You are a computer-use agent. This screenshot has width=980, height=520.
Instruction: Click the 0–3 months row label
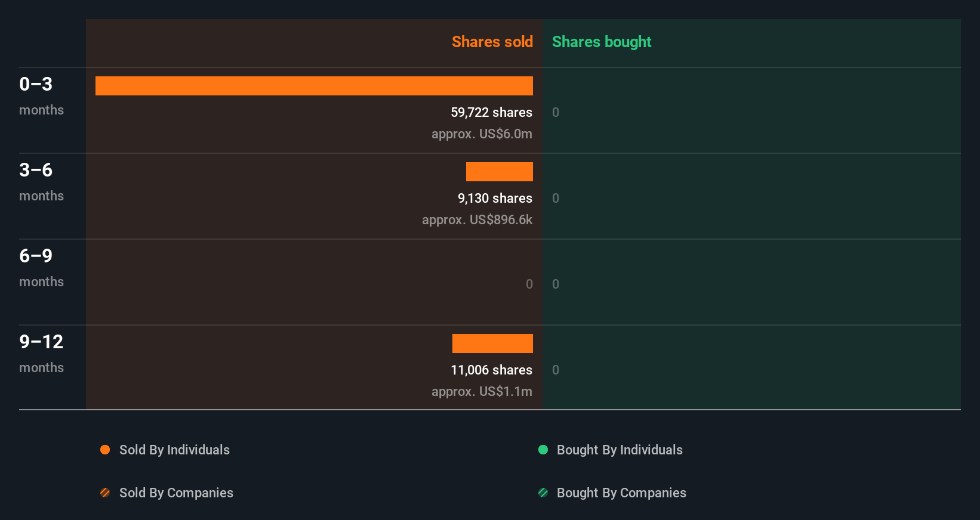tap(41, 95)
